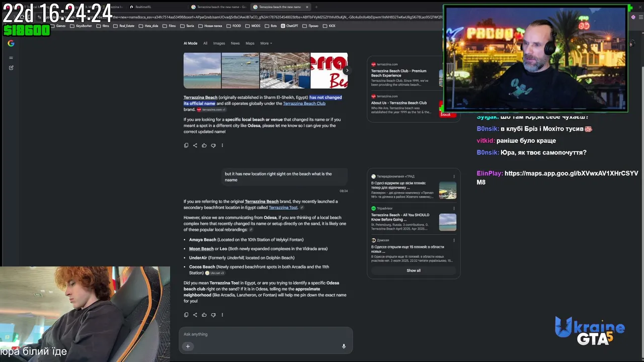Open options for ГРАД source card
Screen dimensions: 644x362
click(454, 176)
